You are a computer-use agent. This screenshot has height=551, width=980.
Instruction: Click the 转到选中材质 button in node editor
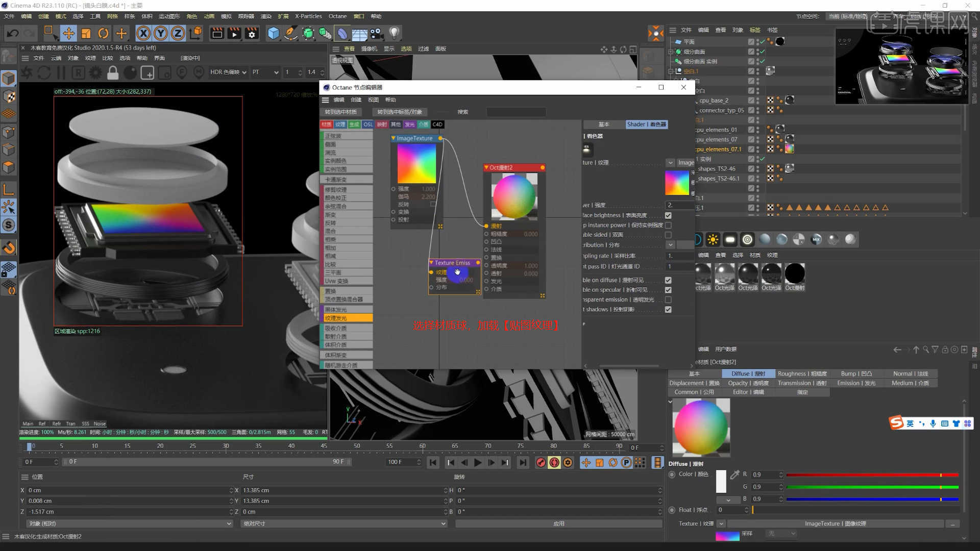[341, 111]
